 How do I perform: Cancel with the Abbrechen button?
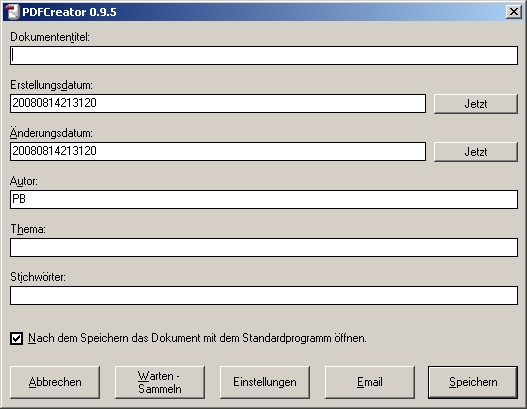[55, 382]
